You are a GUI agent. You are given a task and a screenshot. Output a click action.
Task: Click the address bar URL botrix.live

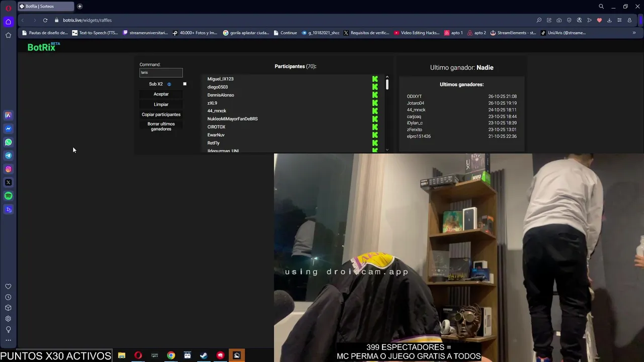click(x=88, y=20)
